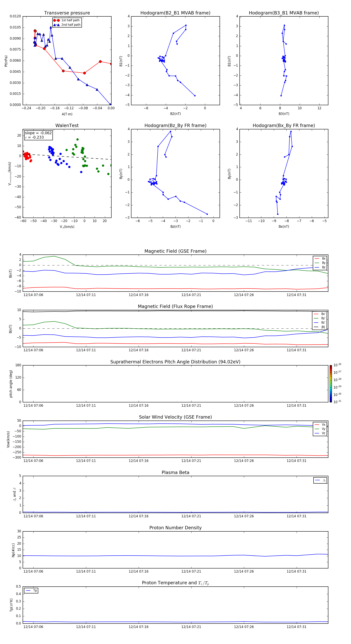Click the 'Hodogram(B3_B1 MVAB frame)' title
Image resolution: width=351 pixels, height=644 pixels.
[x=284, y=13]
